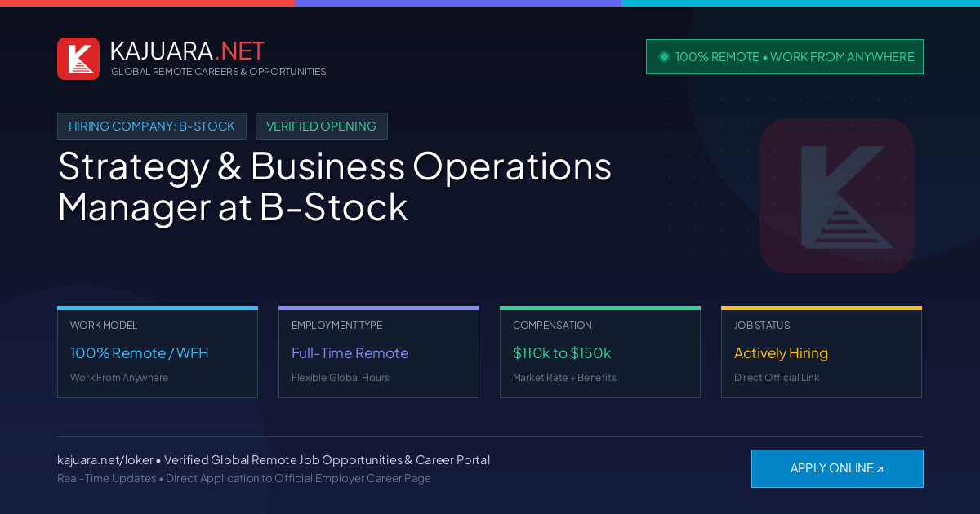Click the 100% Remote / WFH value
The height and width of the screenshot is (514, 980).
(x=140, y=353)
